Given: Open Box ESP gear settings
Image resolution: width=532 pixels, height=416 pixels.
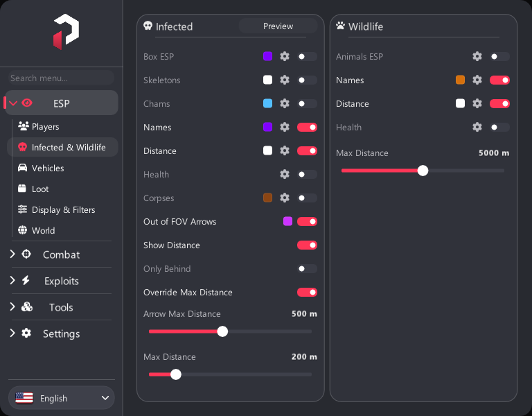Looking at the screenshot, I should 284,56.
